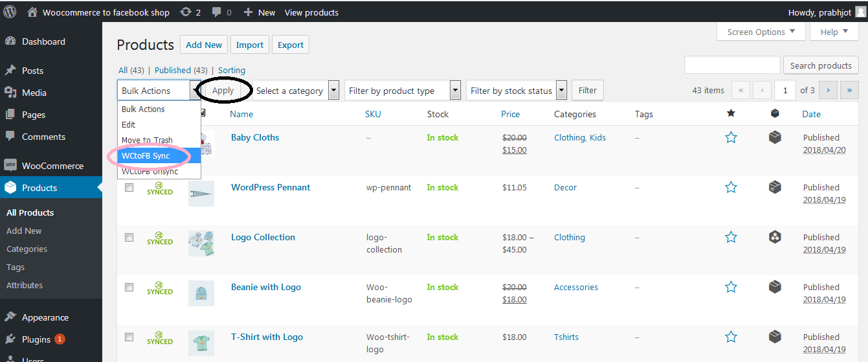Viewport: 868px width, 362px height.
Task: Click the Apply button
Action: 223,91
